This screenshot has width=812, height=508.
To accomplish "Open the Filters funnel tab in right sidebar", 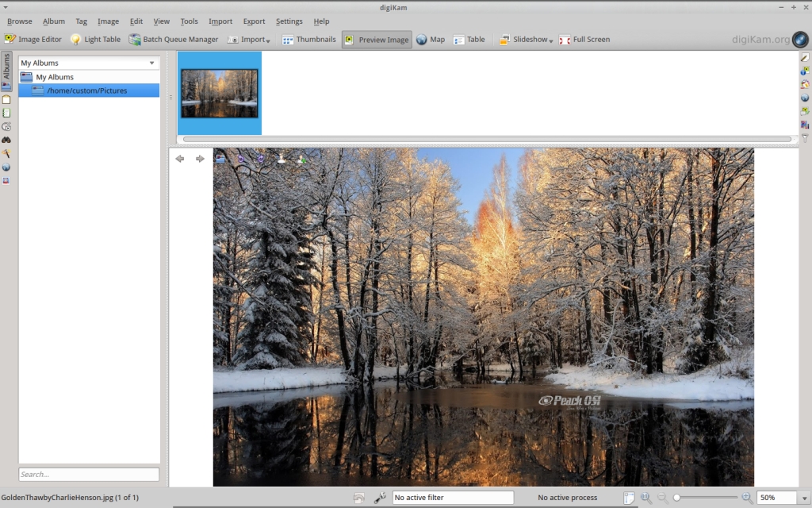I will pyautogui.click(x=805, y=138).
